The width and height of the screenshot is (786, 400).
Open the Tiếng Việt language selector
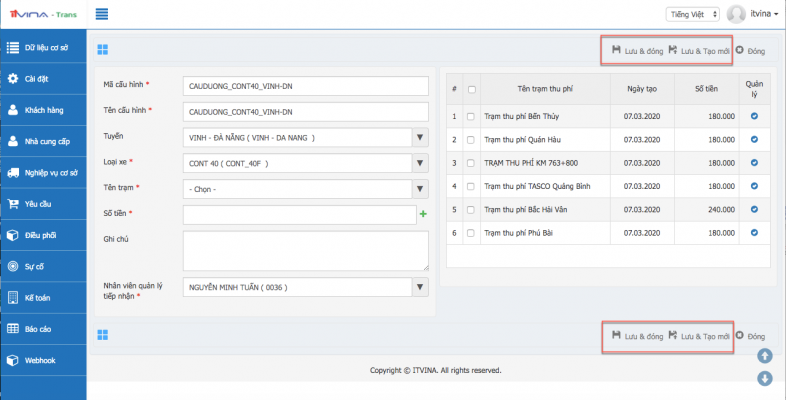691,14
